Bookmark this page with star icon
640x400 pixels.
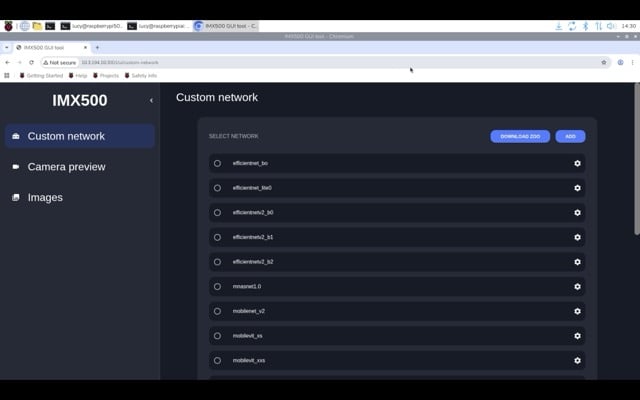pyautogui.click(x=604, y=62)
